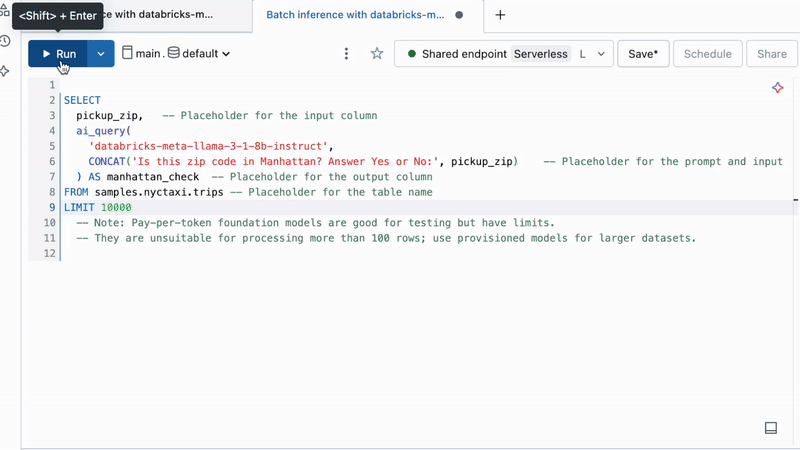Star this query as favorite
This screenshot has height=450, width=800.
coord(377,54)
